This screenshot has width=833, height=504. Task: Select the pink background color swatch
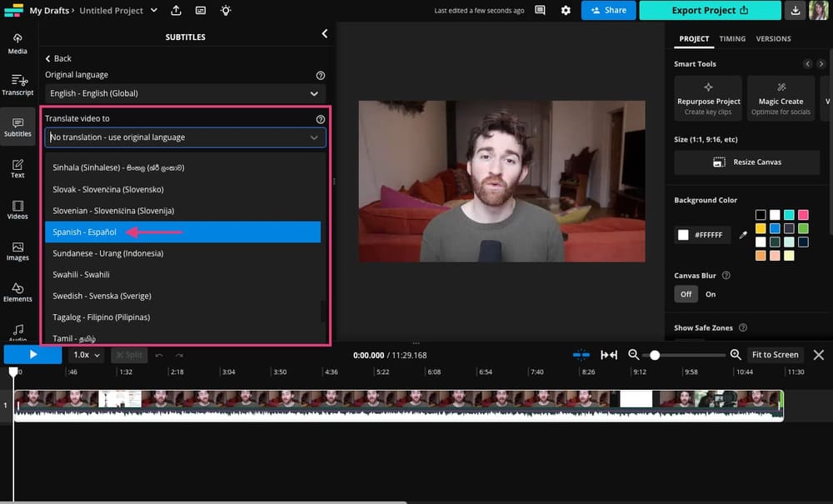[803, 215]
